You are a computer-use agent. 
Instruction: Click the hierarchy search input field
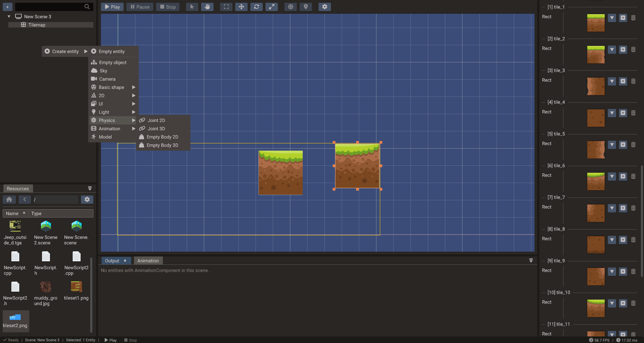point(49,7)
